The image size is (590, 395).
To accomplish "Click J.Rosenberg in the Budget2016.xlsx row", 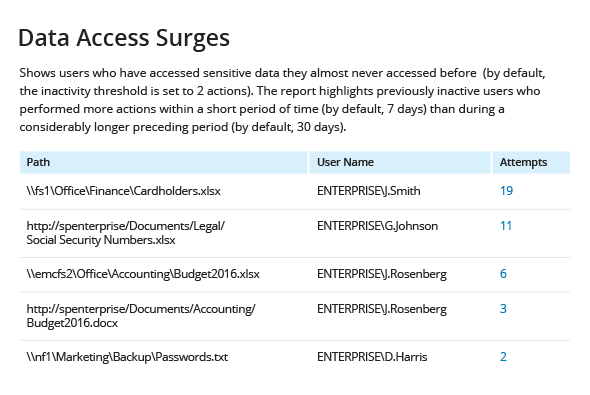I will (x=382, y=274).
